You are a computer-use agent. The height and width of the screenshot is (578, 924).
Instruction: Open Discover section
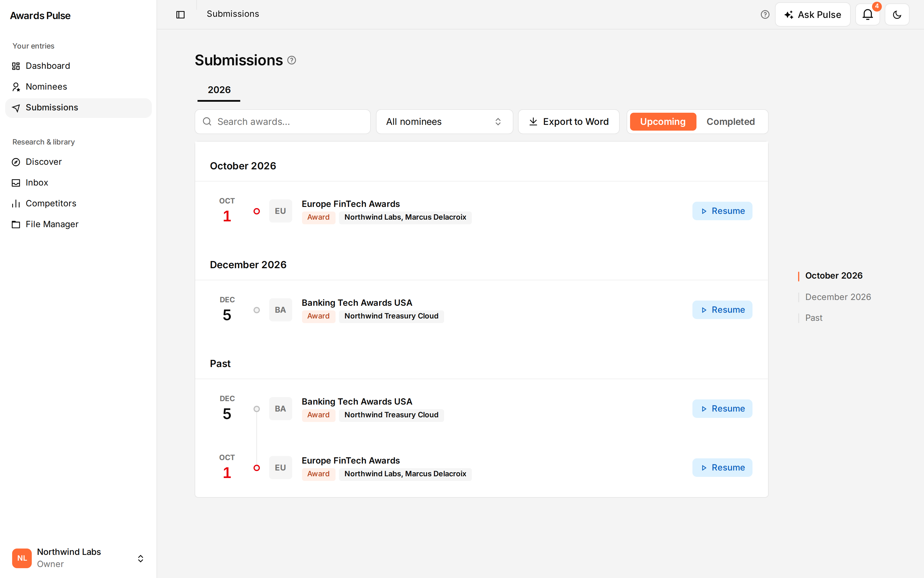(78, 162)
